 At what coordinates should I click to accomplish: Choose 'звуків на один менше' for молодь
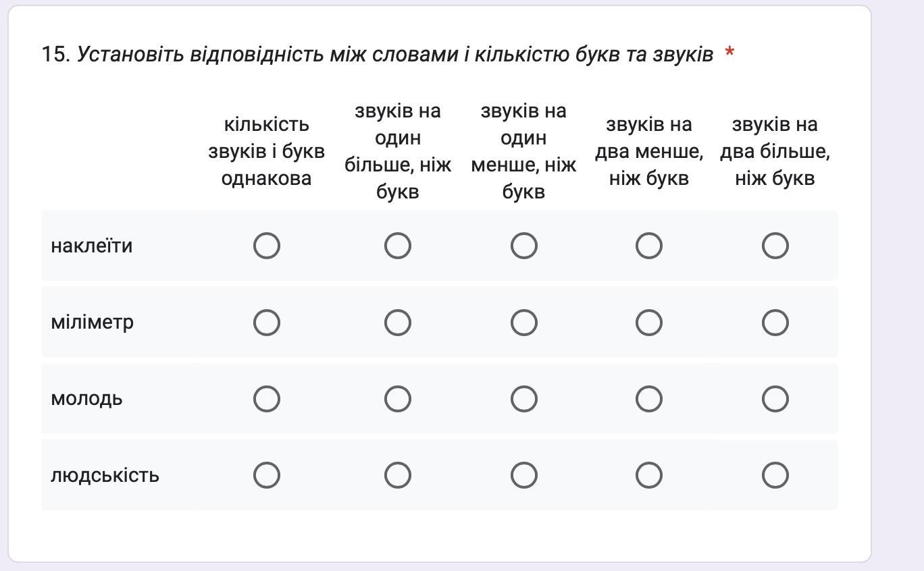pyautogui.click(x=523, y=399)
